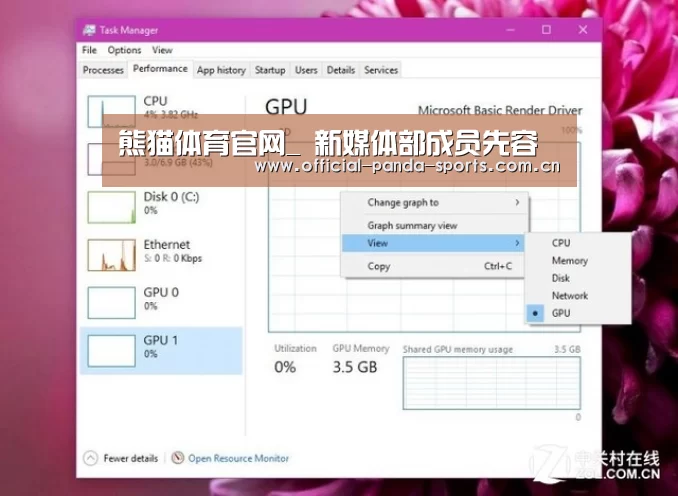Screen dimensions: 678x496
Task: Close the Task Manager window
Action: click(583, 29)
